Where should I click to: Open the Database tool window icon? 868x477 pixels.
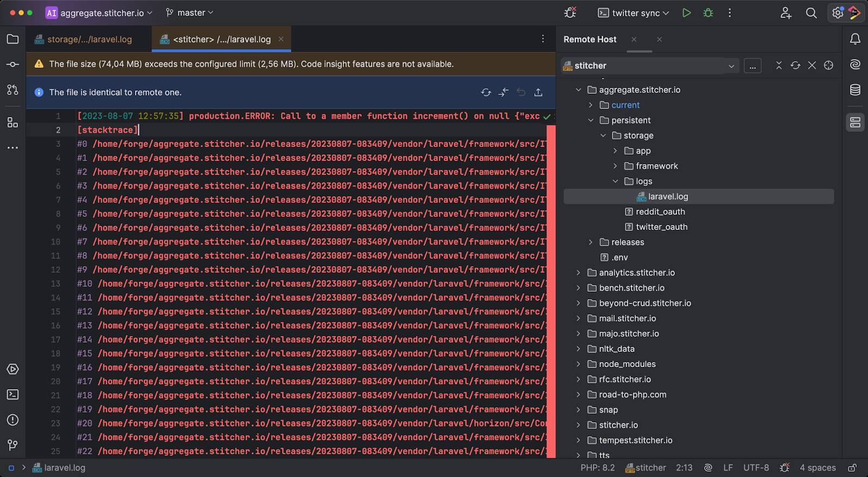[855, 90]
